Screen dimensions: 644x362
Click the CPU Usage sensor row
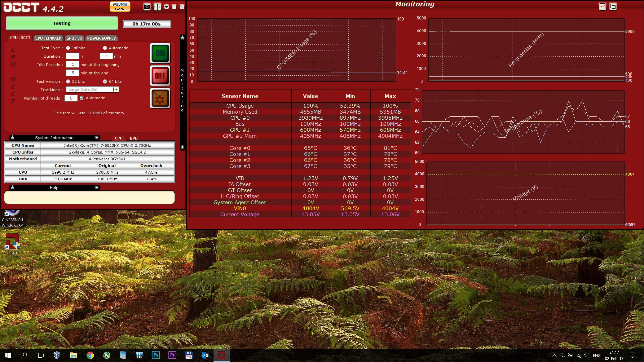coord(300,106)
